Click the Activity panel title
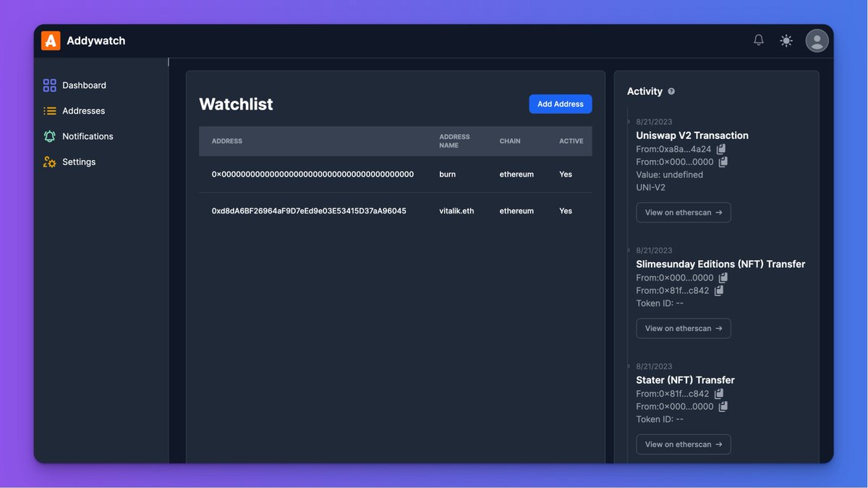The width and height of the screenshot is (868, 488). (x=644, y=91)
